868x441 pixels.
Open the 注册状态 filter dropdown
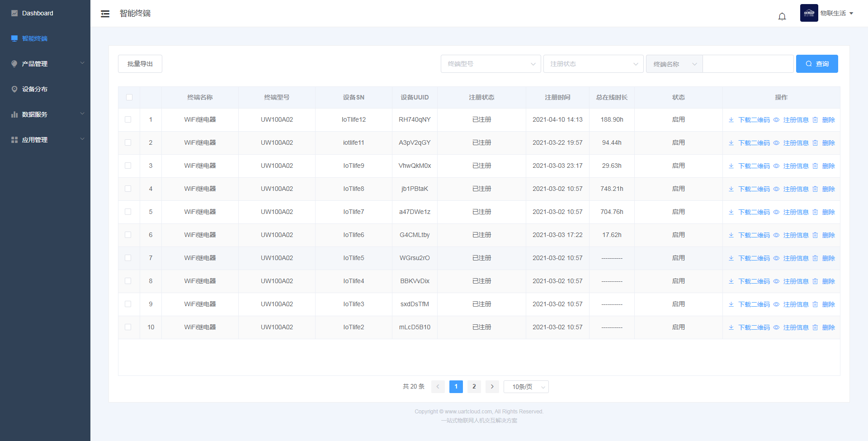[x=594, y=64]
